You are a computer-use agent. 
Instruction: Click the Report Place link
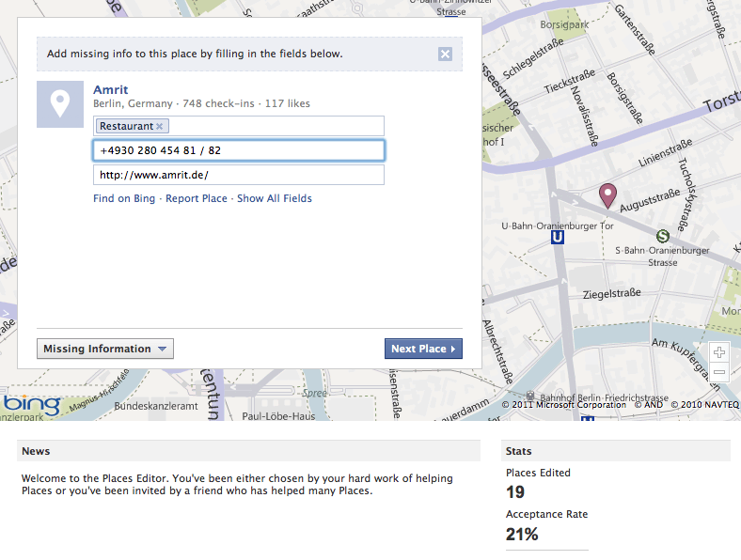click(x=197, y=198)
